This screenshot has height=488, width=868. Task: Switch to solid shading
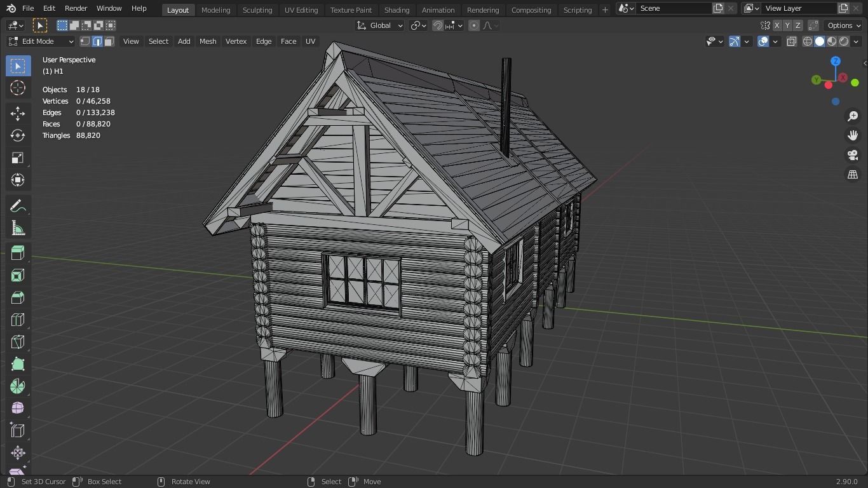point(820,41)
